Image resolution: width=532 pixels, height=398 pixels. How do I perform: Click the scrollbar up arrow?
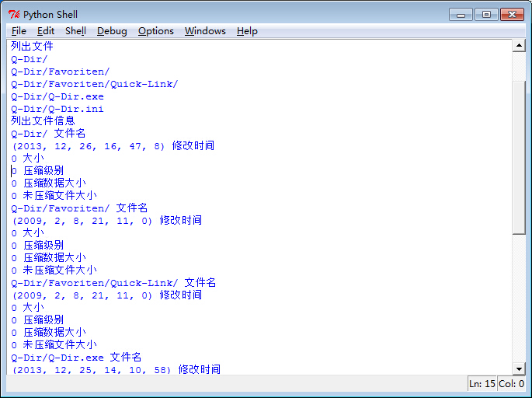519,46
